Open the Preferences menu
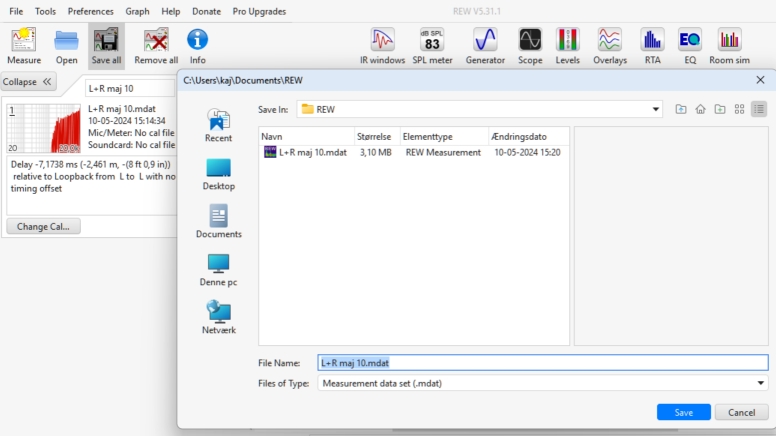The image size is (776, 436). 91,11
